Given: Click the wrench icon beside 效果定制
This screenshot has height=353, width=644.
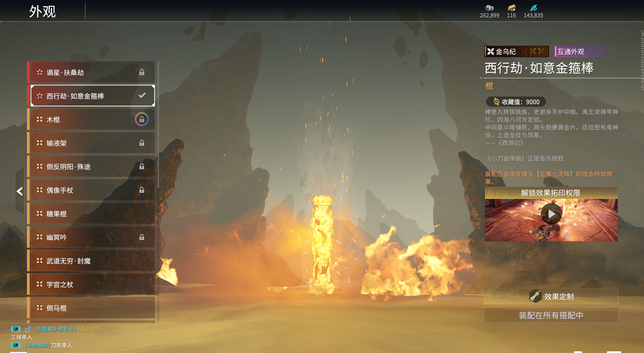Looking at the screenshot, I should (x=535, y=296).
